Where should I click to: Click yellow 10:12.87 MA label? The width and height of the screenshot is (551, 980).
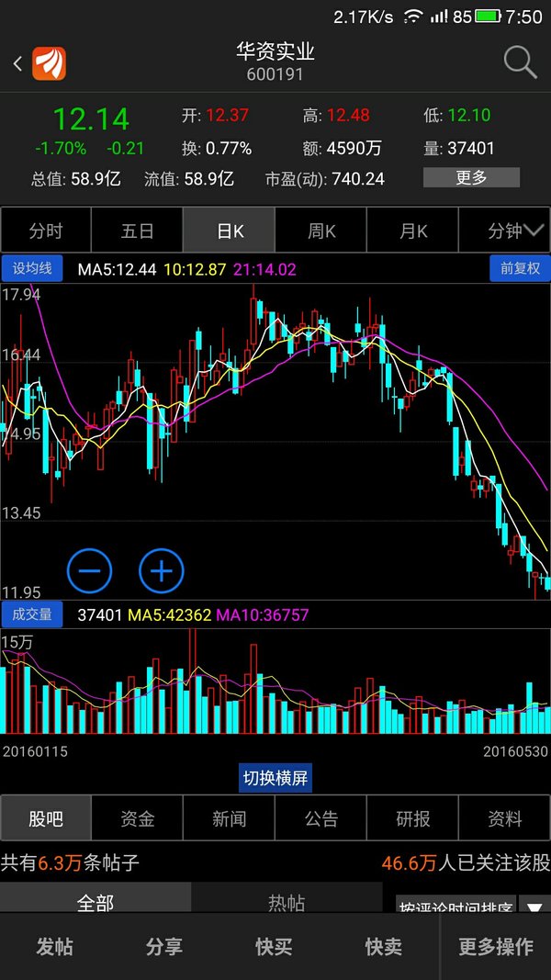coord(195,269)
